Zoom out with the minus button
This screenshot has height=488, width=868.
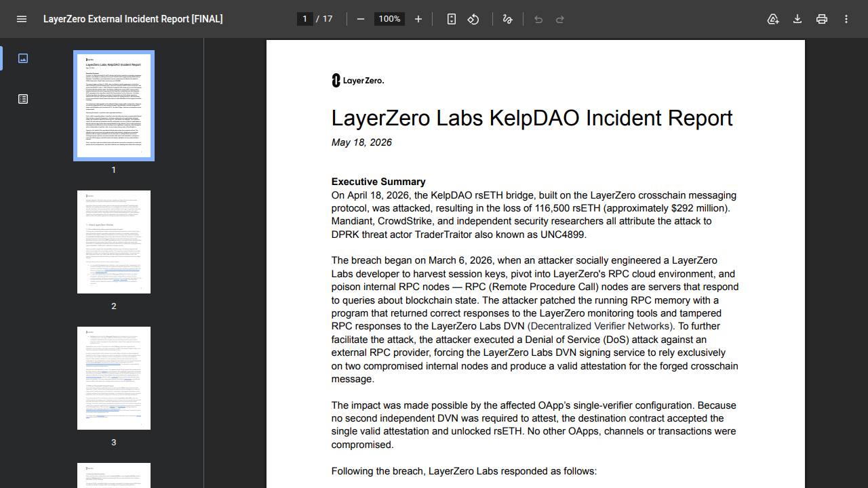361,19
